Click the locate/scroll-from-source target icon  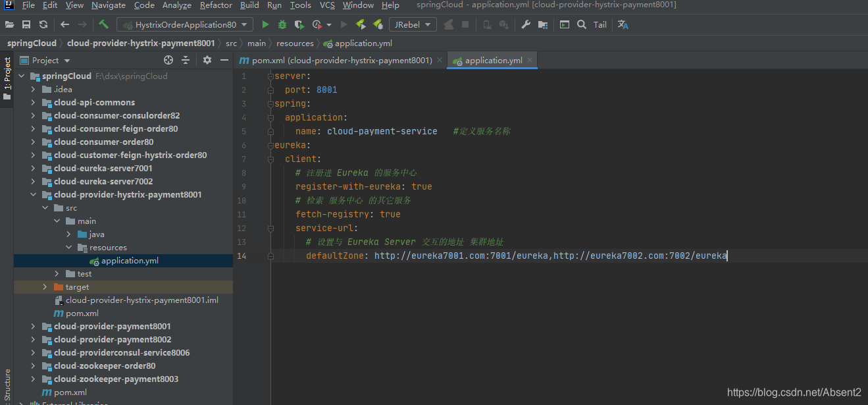[168, 60]
